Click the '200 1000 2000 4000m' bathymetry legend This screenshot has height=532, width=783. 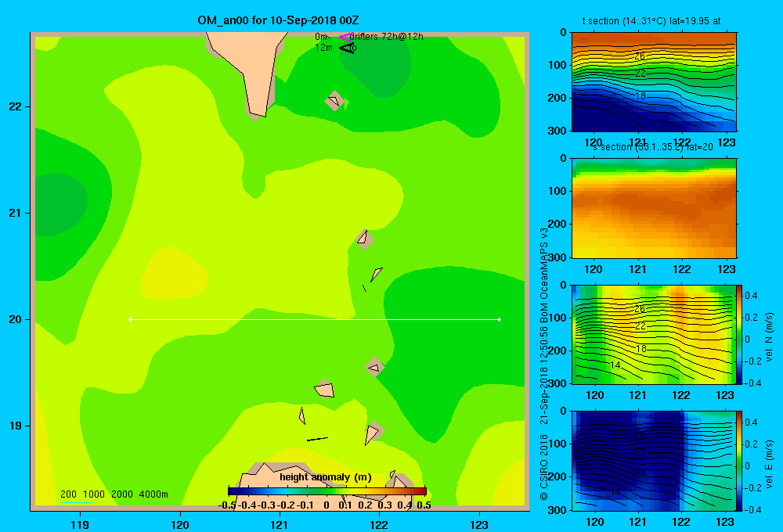tap(114, 494)
